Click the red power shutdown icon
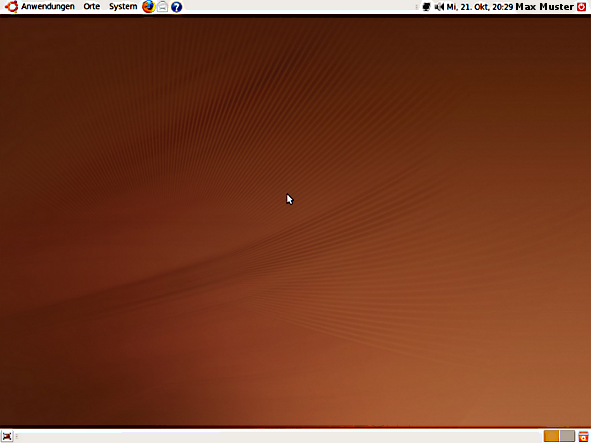 pyautogui.click(x=582, y=7)
